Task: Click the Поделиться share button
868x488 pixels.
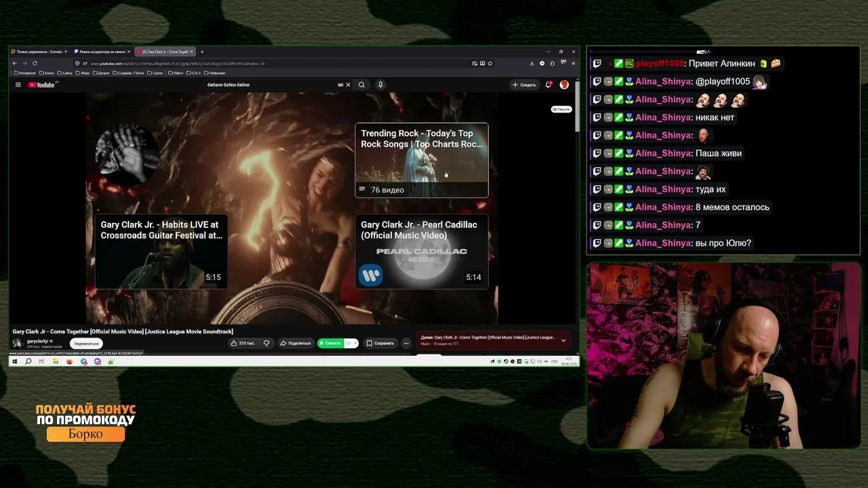Action: (x=295, y=343)
